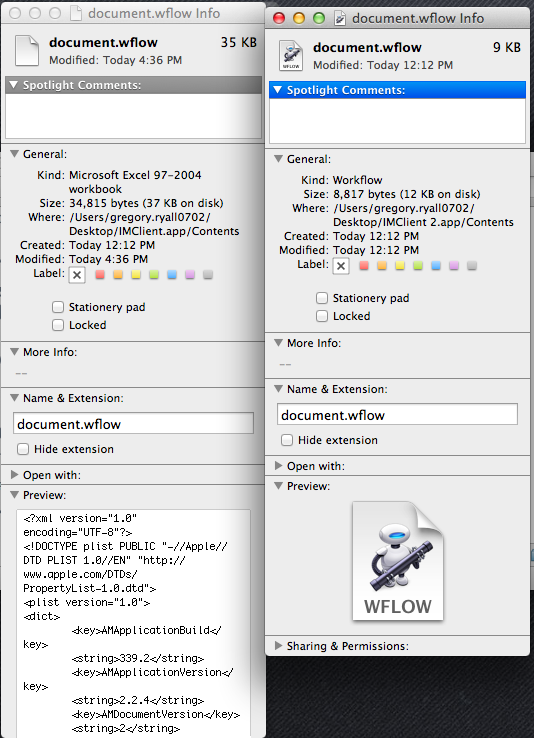Choose red label in left Info window

tap(100, 274)
